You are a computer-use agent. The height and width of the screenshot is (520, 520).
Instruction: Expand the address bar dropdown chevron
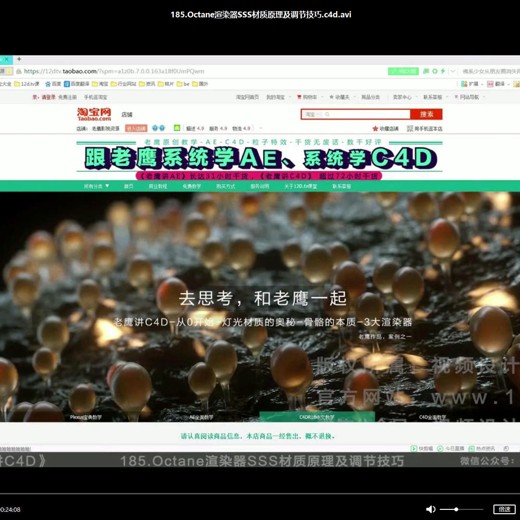click(453, 71)
